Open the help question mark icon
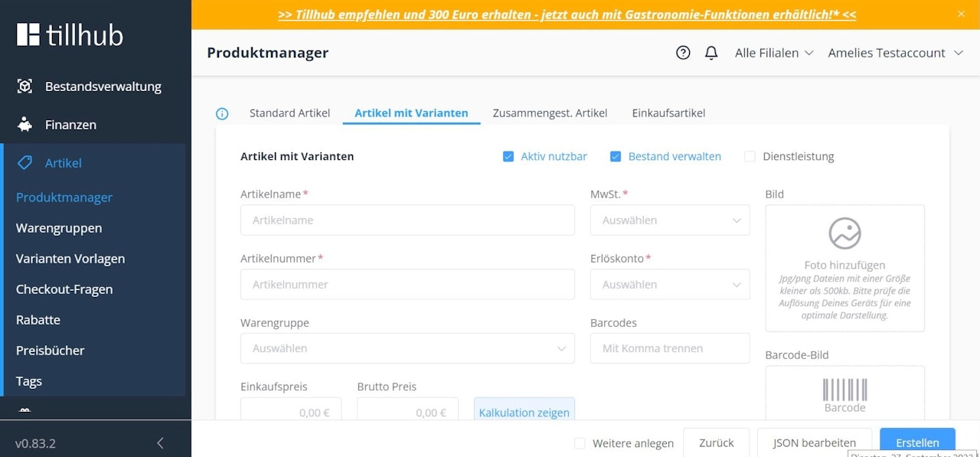980x457 pixels. pyautogui.click(x=683, y=52)
